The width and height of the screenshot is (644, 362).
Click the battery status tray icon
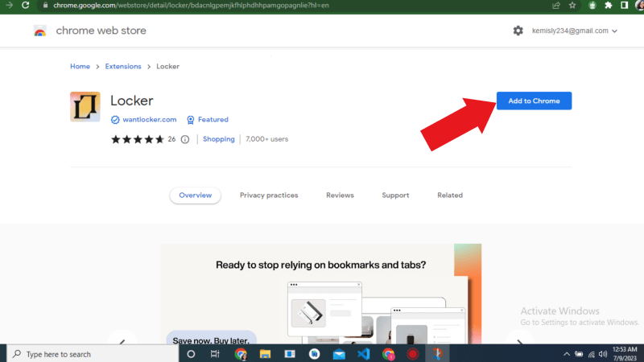point(579,354)
